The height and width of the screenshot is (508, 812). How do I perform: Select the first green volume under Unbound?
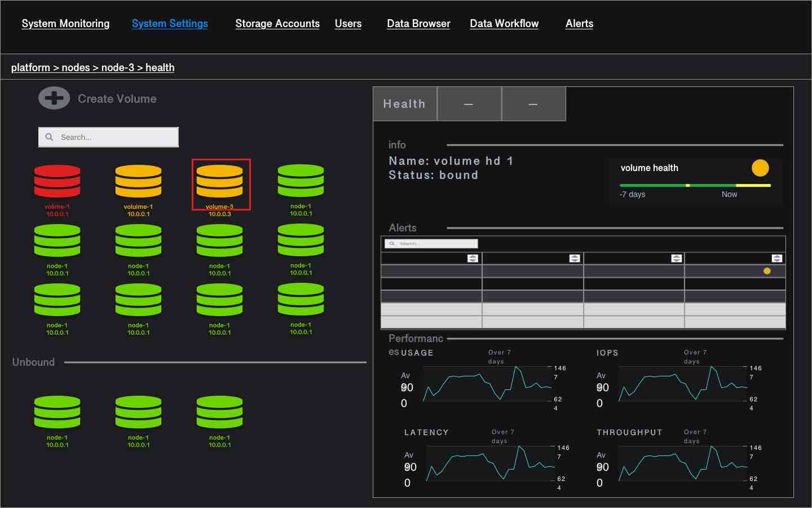57,412
